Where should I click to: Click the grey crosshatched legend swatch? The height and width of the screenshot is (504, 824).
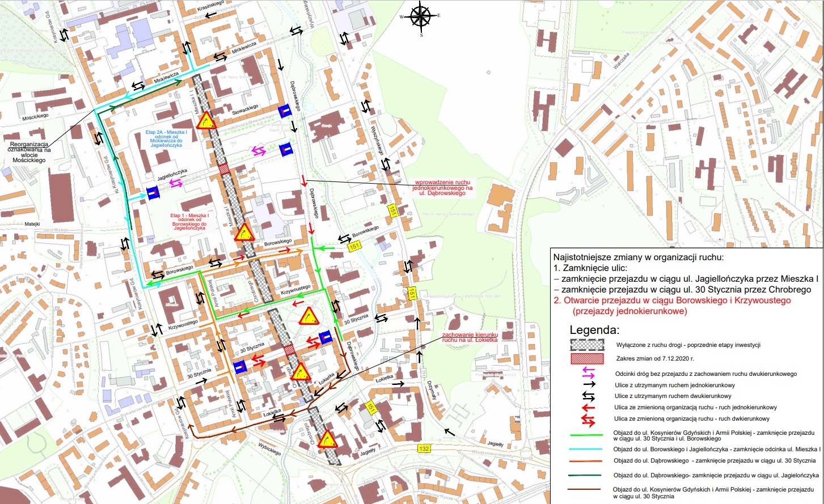coord(588,345)
